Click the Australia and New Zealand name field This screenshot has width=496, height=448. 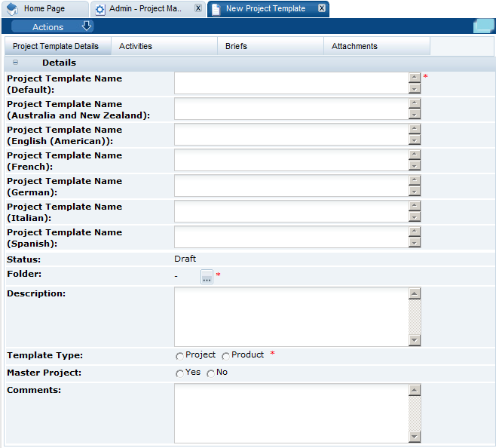coord(291,109)
